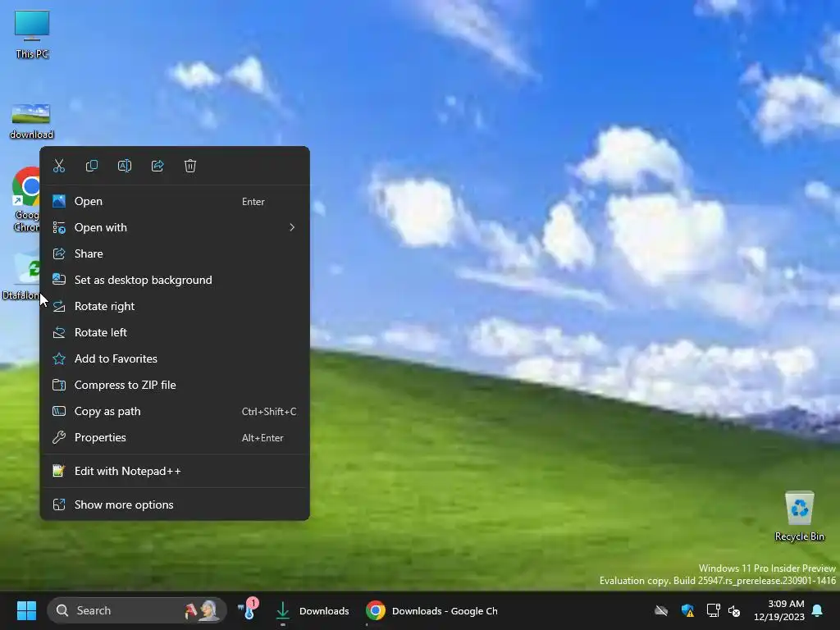Open the weather widget with notification badge

248,609
